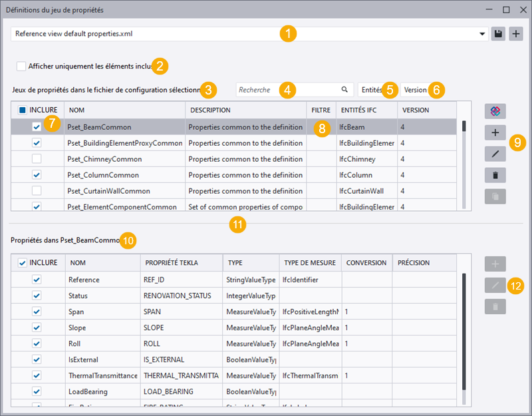This screenshot has height=416, width=532.
Task: Enable 'Afficher uniquement les éléments inclus' checkbox
Action: tap(22, 66)
